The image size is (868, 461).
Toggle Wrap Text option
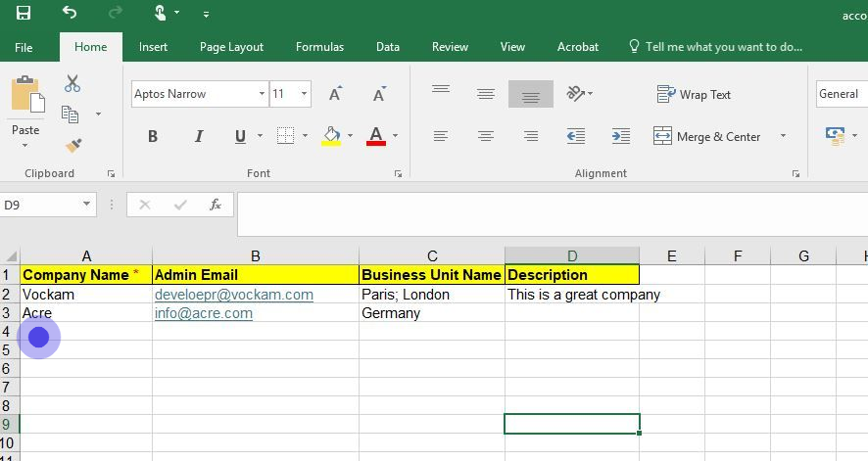pos(694,94)
